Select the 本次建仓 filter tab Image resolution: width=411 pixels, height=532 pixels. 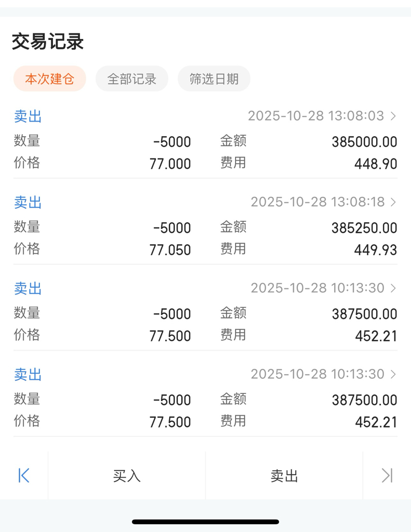point(50,79)
